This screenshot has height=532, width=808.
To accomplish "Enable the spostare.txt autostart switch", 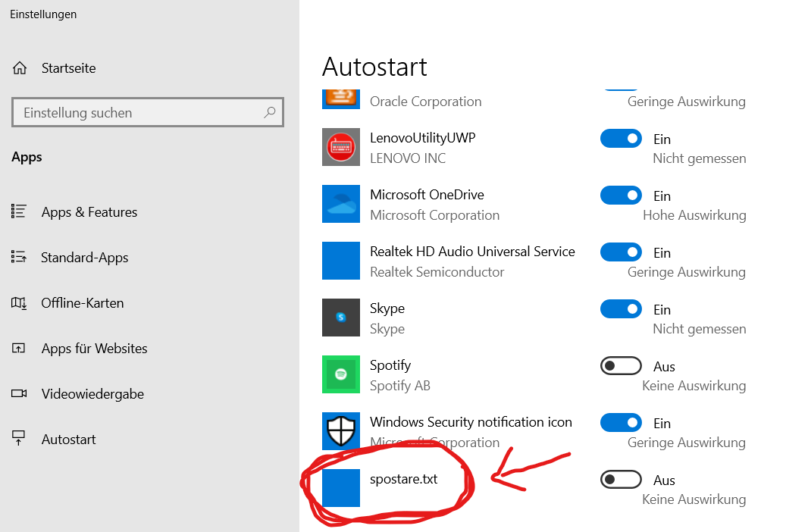I will point(621,480).
